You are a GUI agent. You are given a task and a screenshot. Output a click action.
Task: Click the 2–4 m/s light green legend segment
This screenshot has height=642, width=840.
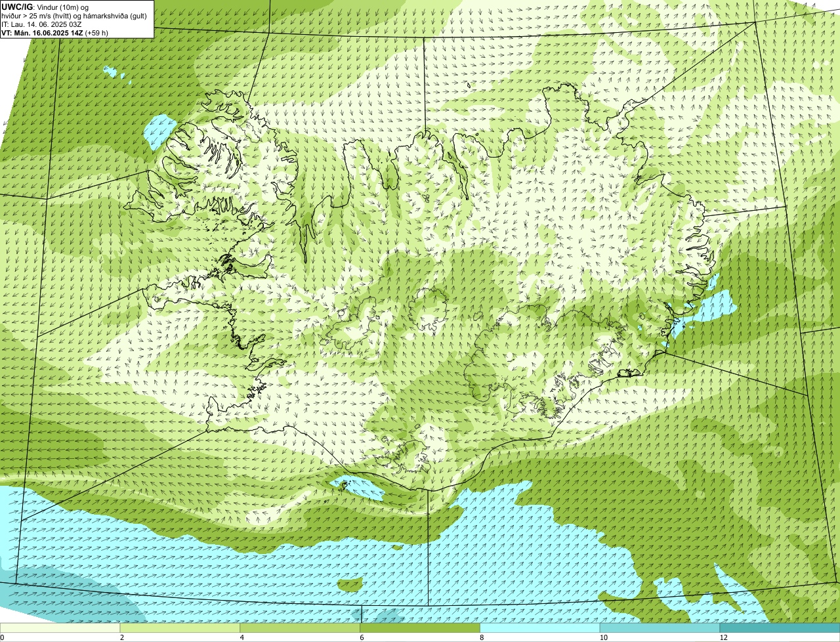pos(180,628)
